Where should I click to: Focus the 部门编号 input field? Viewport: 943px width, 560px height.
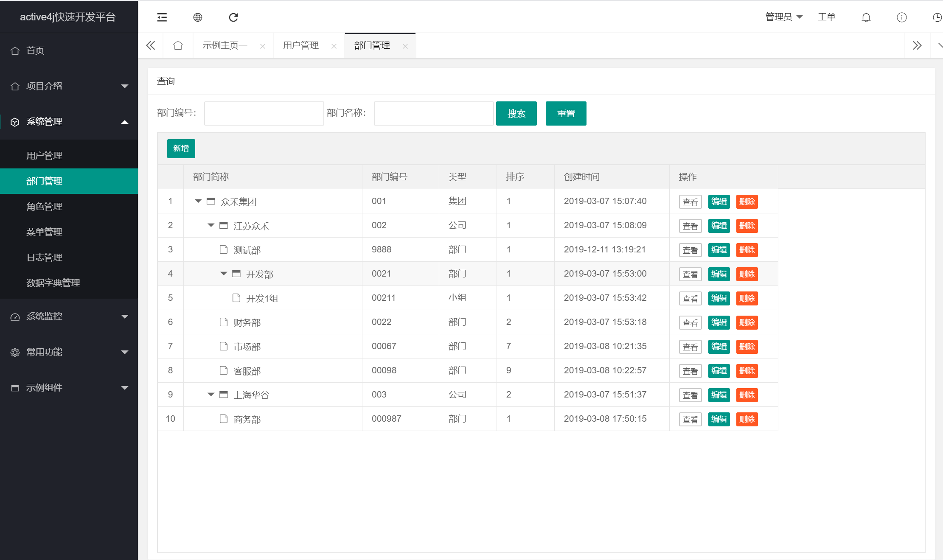264,113
